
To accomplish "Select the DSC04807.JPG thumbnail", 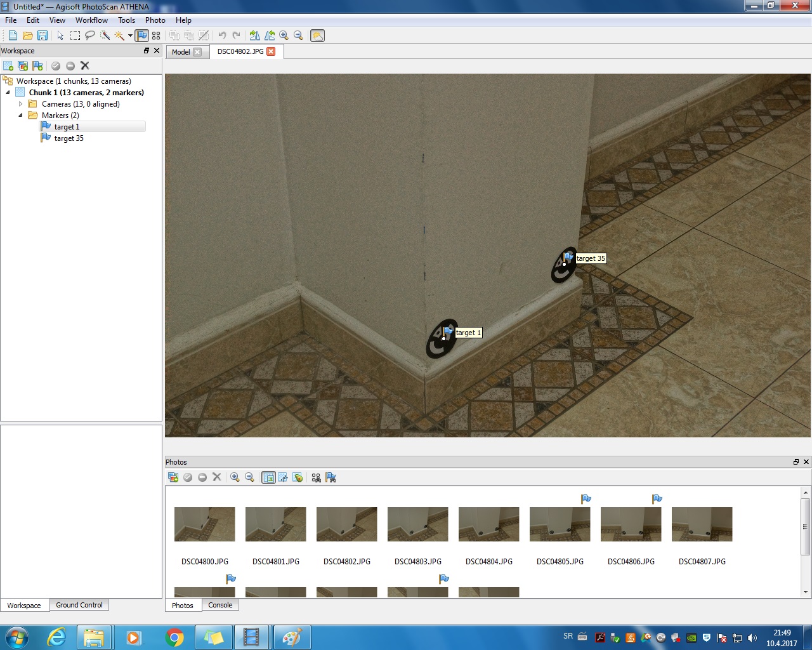I will click(x=702, y=524).
